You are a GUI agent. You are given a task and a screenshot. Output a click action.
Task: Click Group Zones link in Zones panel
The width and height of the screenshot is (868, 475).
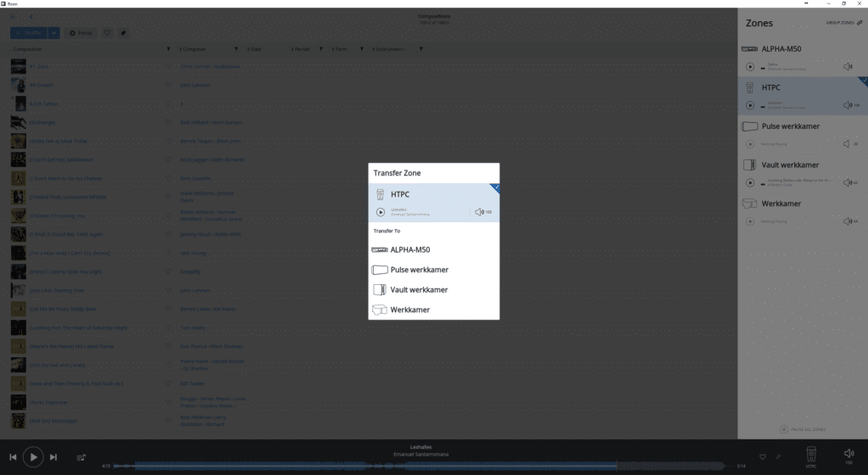click(x=843, y=23)
